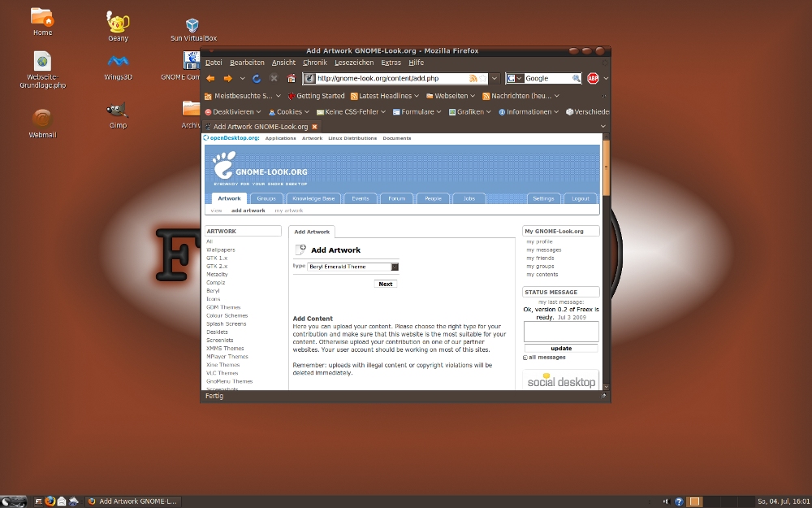Open the Cookies dropdown in the developer toolbar
The width and height of the screenshot is (812, 508).
pyautogui.click(x=288, y=112)
